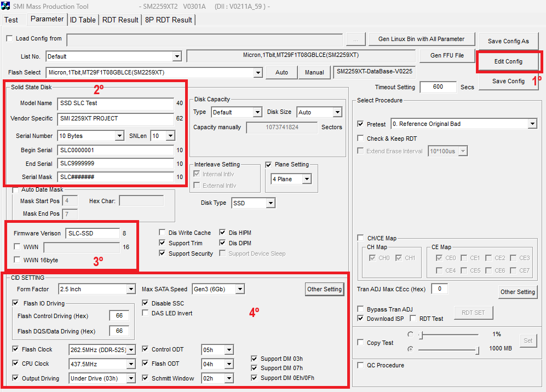Click the Gen FFU File button

[x=447, y=55]
